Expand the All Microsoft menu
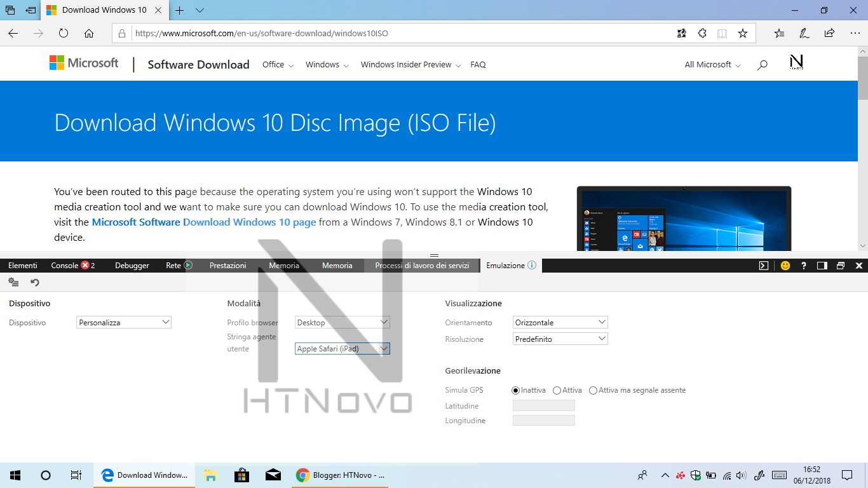868x488 pixels. click(712, 64)
